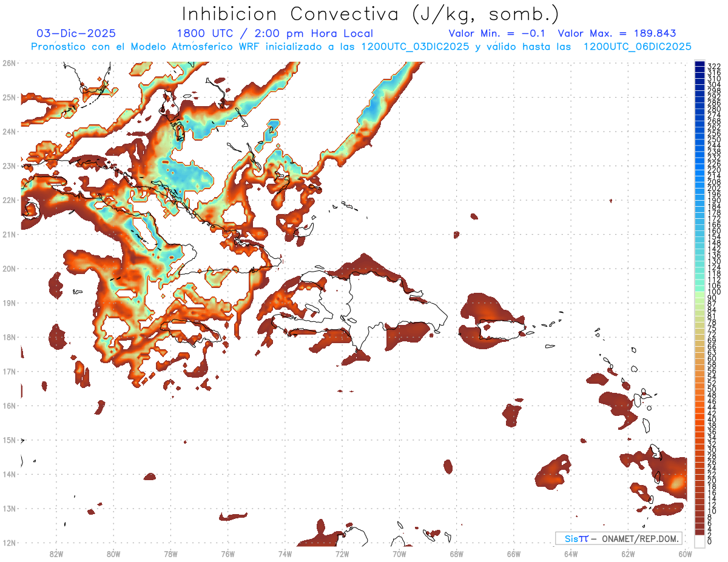Screen dimensions: 728x562
Task: Click the 'Pronostico con el Modelo Atmosferico WRF' line
Action: 361,47
